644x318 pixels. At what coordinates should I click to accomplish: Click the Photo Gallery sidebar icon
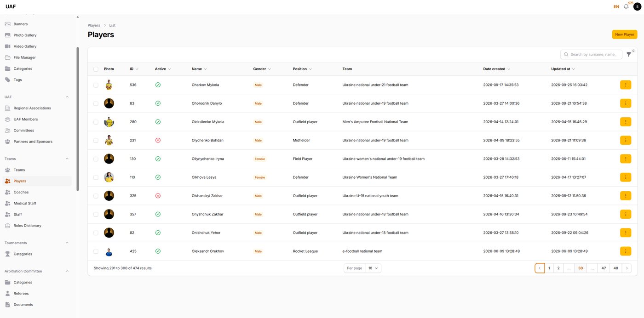7,35
